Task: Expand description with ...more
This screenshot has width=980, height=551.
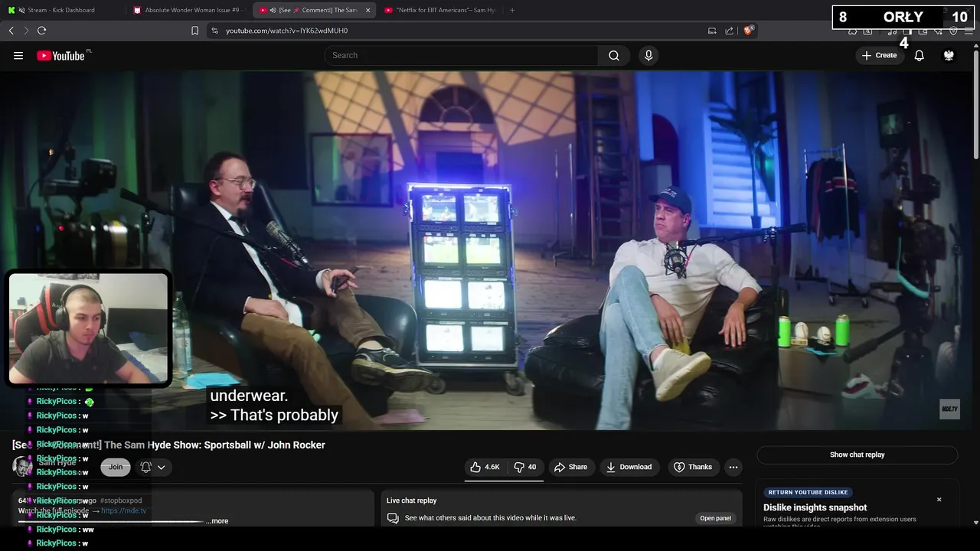Action: tap(217, 521)
